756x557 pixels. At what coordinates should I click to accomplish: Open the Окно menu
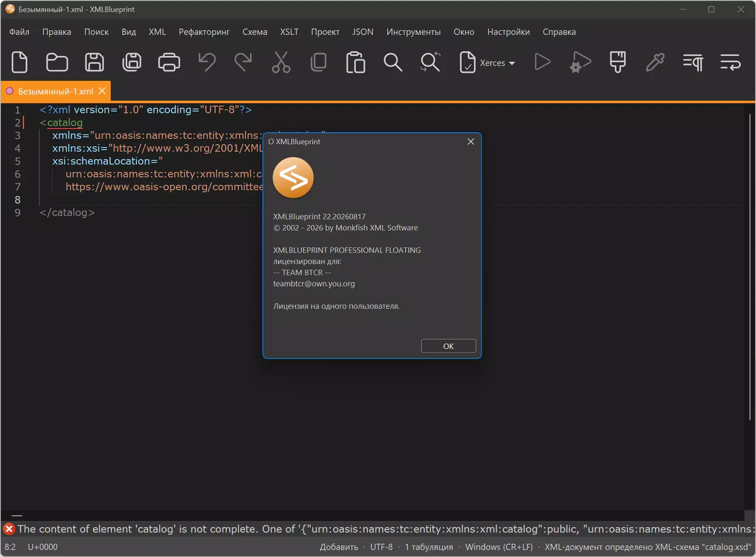click(x=464, y=32)
